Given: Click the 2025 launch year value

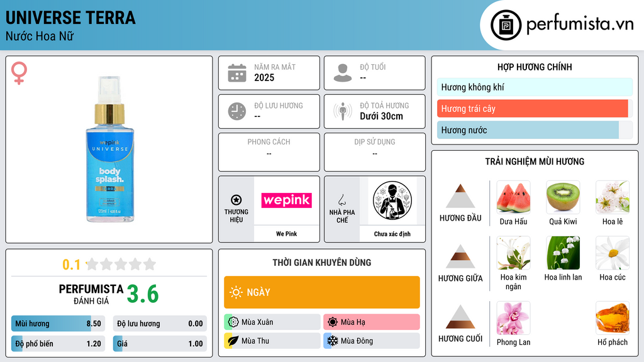Looking at the screenshot, I should click(264, 77).
